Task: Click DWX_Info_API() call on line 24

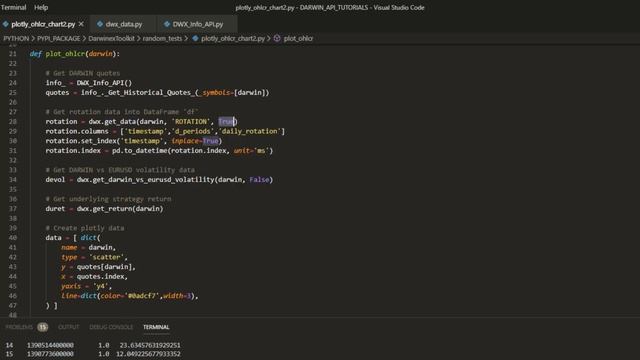Action: pos(104,83)
